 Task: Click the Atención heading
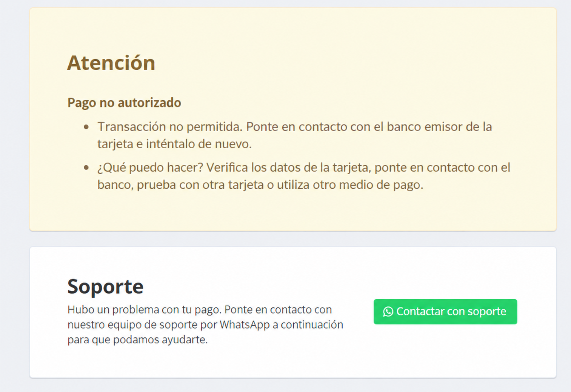(x=111, y=63)
